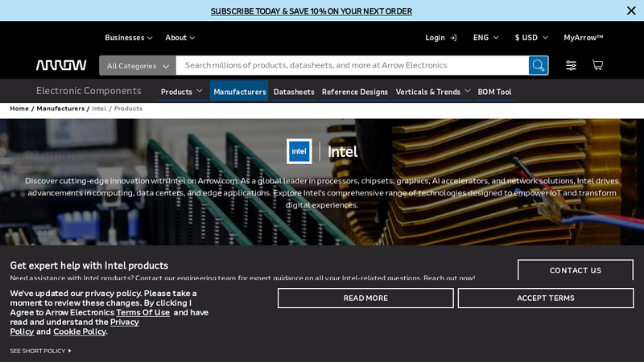Open the All Categories dropdown
The width and height of the screenshot is (644, 362).
138,66
